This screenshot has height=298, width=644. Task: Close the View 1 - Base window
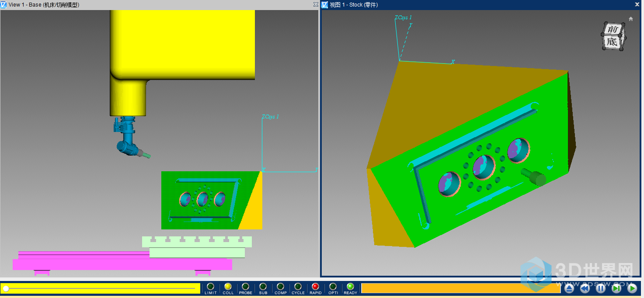316,4
